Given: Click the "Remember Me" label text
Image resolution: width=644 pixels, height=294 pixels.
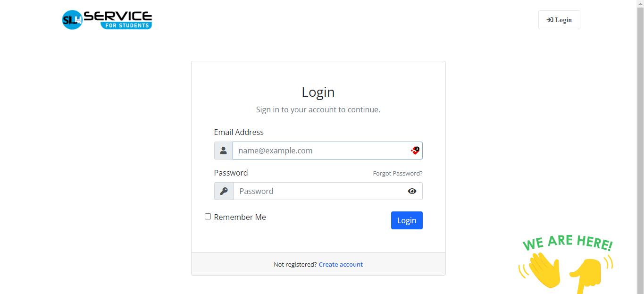Looking at the screenshot, I should pyautogui.click(x=240, y=217).
